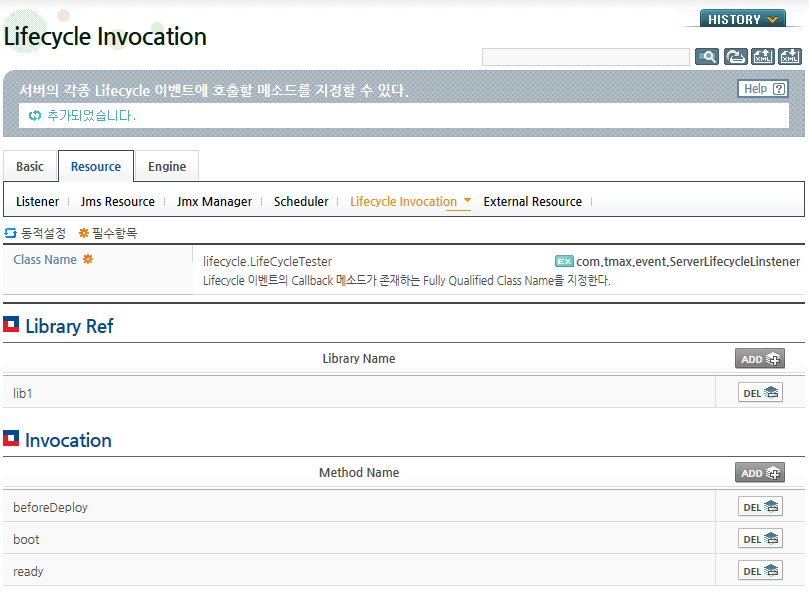
Task: Click the beforeDeploy method name
Action: point(50,507)
